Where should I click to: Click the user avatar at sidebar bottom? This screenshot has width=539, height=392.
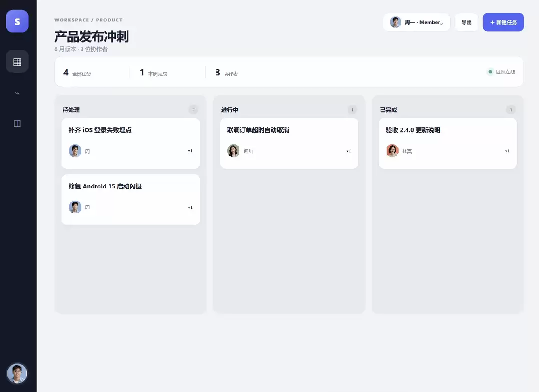(17, 373)
